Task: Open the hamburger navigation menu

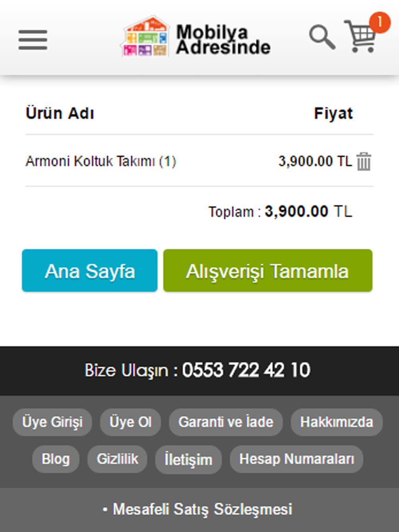Action: [33, 40]
